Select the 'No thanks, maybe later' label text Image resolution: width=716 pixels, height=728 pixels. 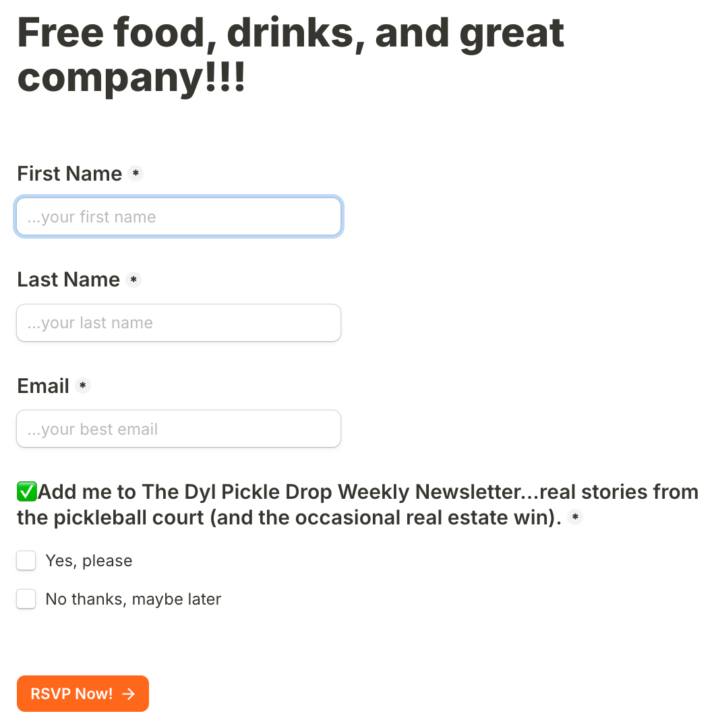click(x=133, y=599)
